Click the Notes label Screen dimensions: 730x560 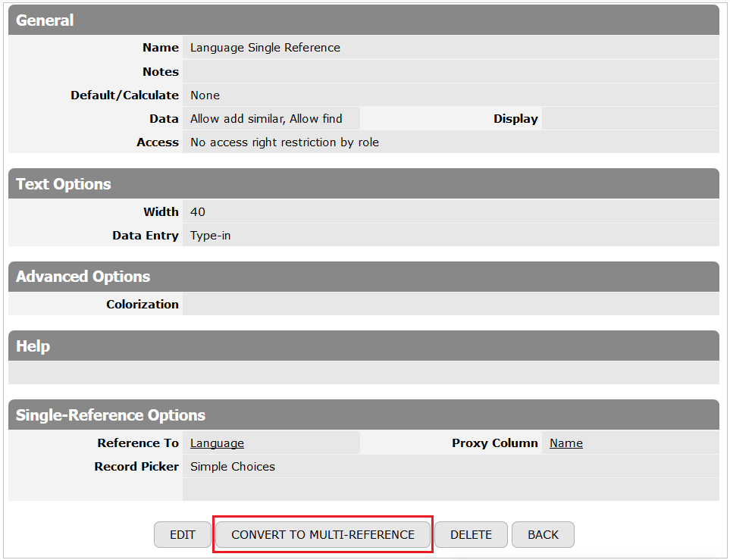tap(161, 72)
